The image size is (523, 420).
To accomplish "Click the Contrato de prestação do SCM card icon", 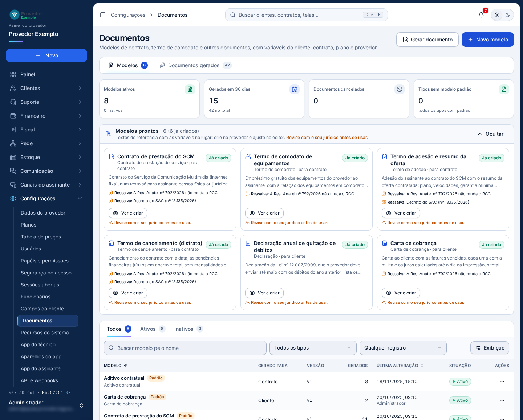I will pos(112,156).
